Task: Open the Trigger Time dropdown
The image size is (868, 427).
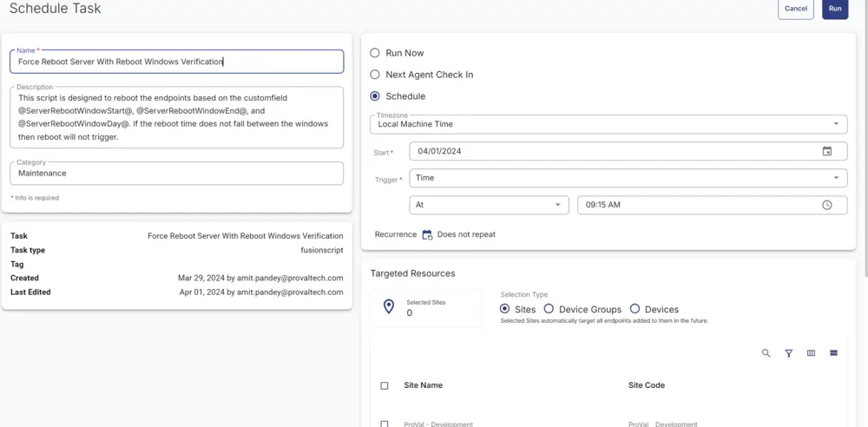Action: click(628, 178)
